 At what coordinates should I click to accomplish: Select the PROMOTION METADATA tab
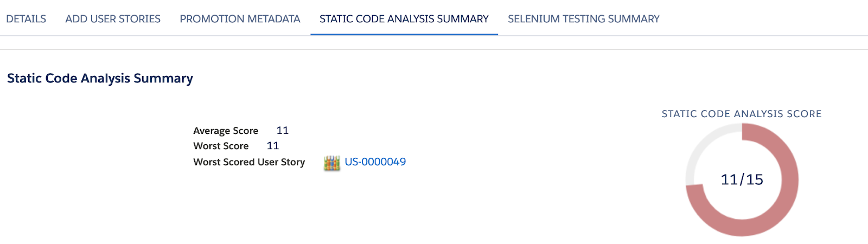240,19
